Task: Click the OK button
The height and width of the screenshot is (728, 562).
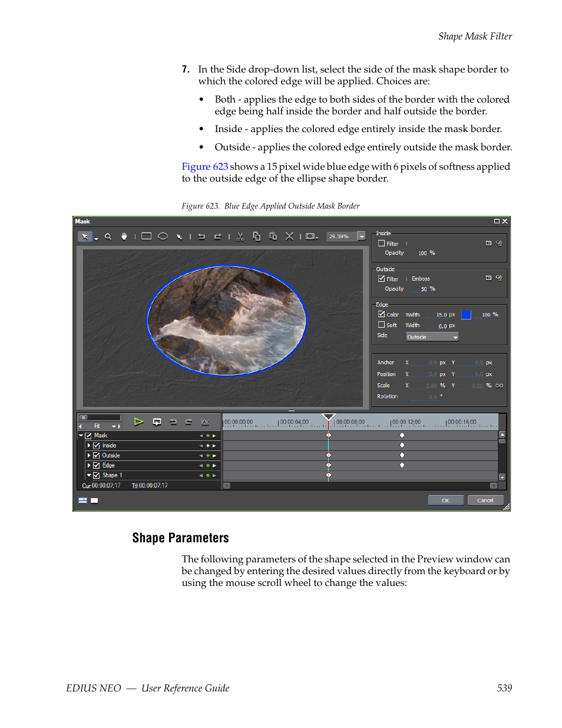Action: click(446, 500)
